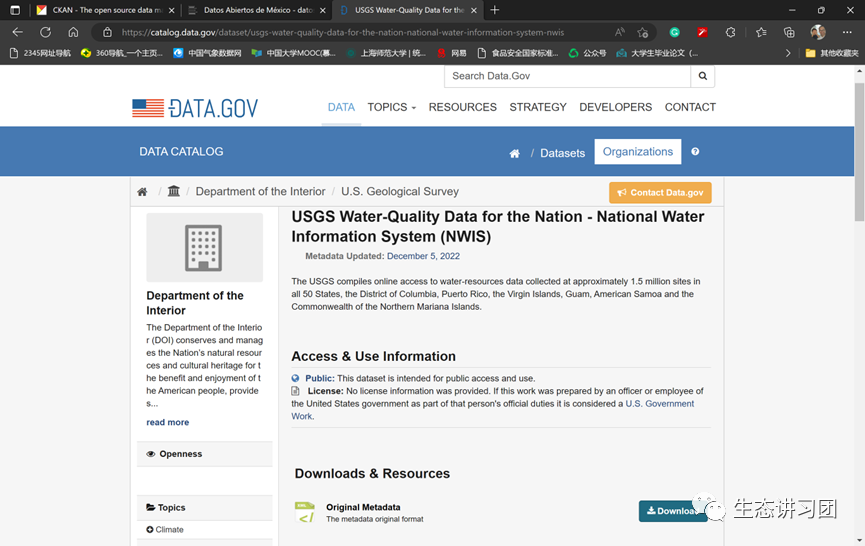Open tab actions menu icon at far left
The image size is (865, 546).
15,10
